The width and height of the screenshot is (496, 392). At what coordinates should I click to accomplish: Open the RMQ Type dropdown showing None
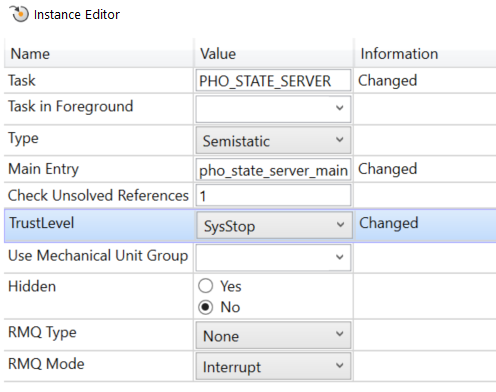[x=273, y=335]
